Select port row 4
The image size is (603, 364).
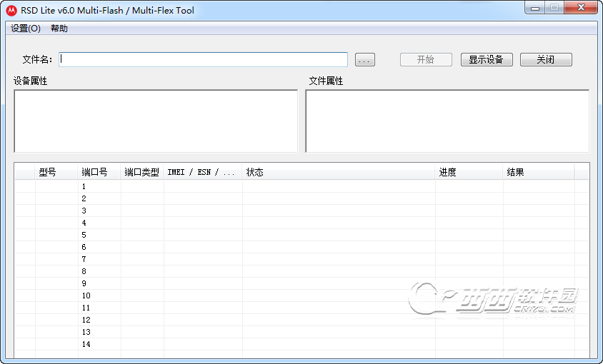click(x=301, y=223)
